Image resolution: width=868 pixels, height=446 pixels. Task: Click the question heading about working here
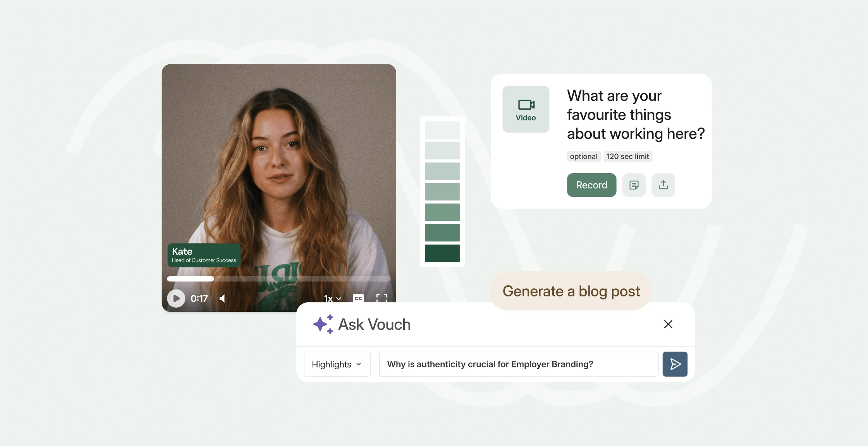[x=636, y=115]
